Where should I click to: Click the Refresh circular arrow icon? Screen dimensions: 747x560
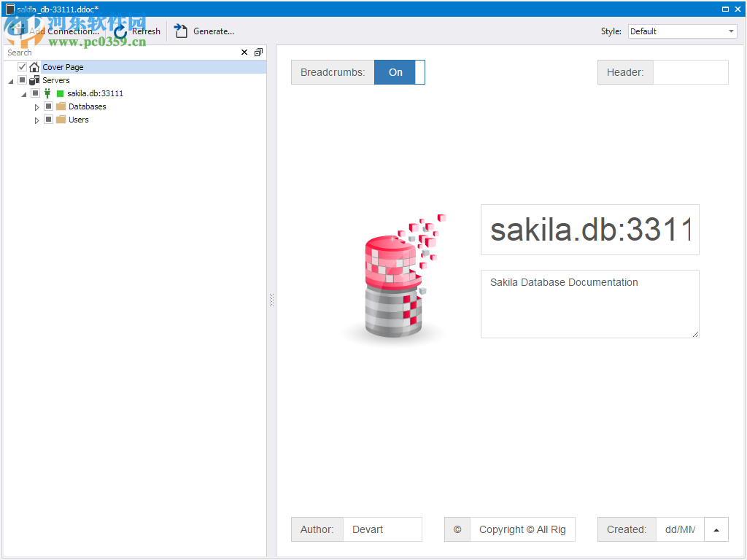point(118,31)
